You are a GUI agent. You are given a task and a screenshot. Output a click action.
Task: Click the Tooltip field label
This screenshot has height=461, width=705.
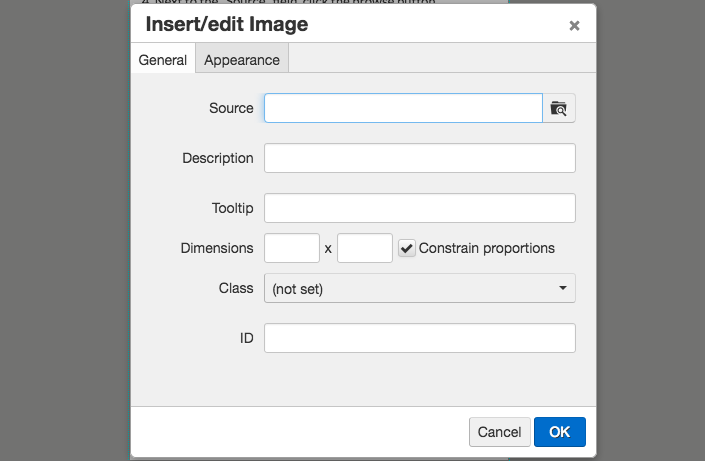(233, 208)
